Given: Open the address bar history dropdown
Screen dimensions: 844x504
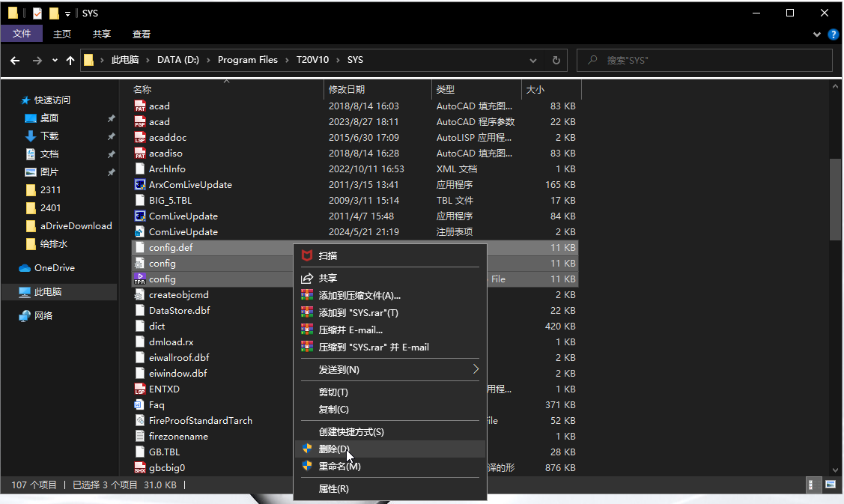Looking at the screenshot, I should tap(533, 60).
